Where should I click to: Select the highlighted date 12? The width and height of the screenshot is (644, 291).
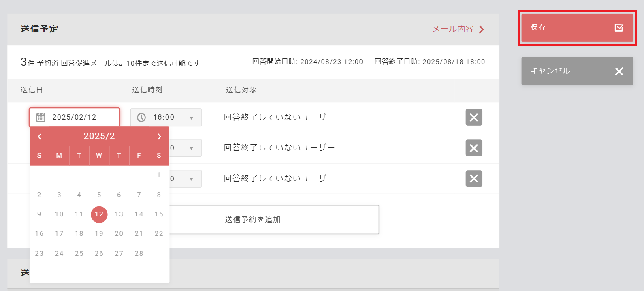(99, 214)
